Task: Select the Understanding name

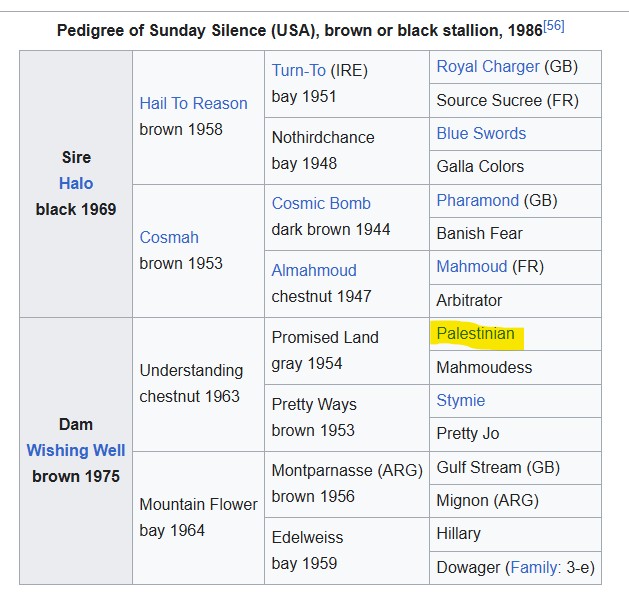Action: 191,371
